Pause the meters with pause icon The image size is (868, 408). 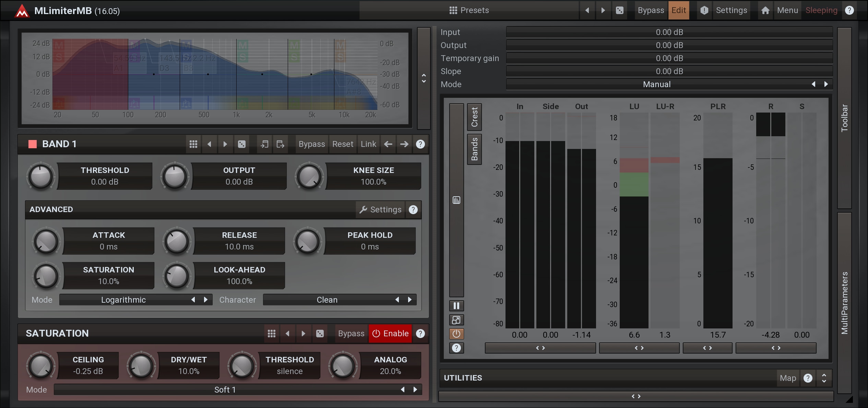click(456, 306)
